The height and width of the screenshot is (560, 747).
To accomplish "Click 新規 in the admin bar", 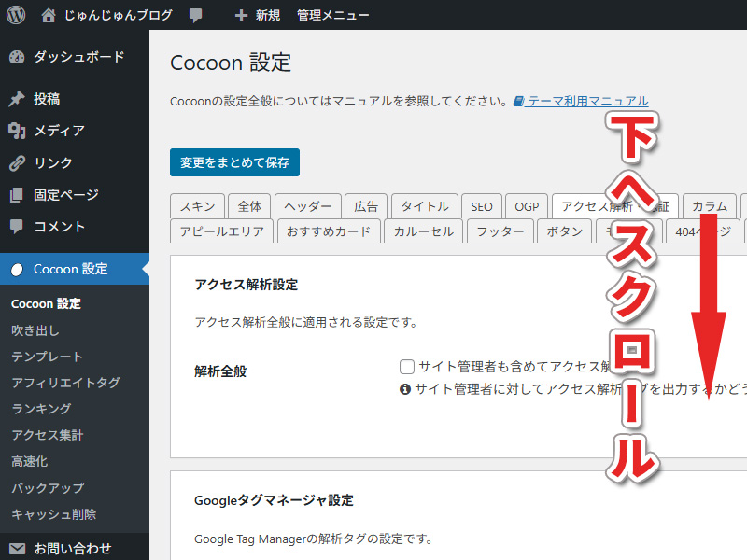I will [268, 15].
